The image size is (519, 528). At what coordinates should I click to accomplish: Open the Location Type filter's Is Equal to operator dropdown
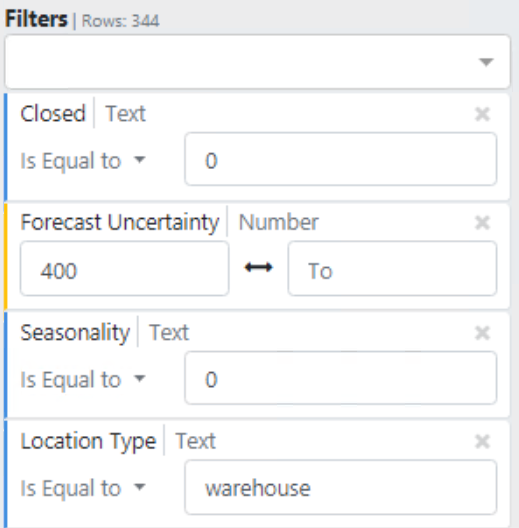click(83, 488)
